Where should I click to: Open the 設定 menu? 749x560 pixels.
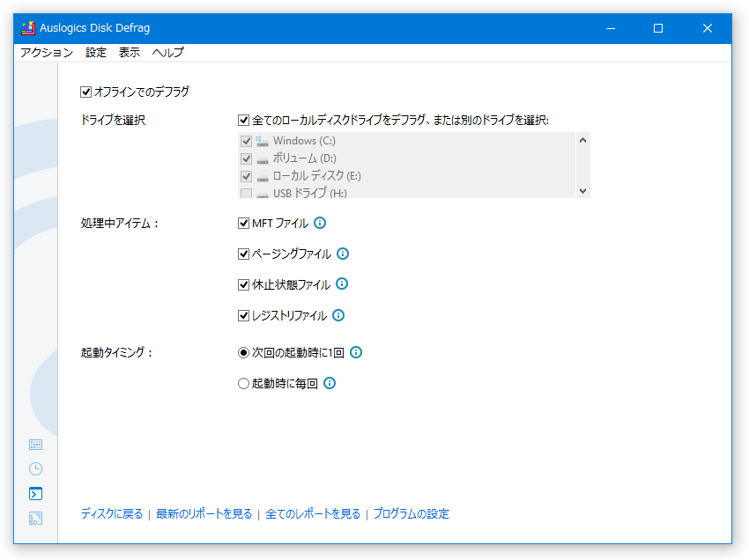tap(96, 53)
